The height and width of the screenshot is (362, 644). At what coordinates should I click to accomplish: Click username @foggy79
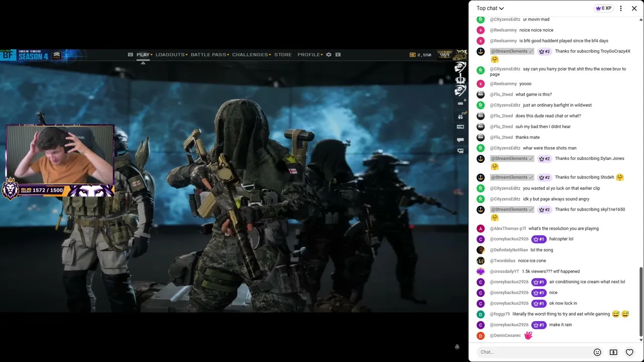pos(500,314)
